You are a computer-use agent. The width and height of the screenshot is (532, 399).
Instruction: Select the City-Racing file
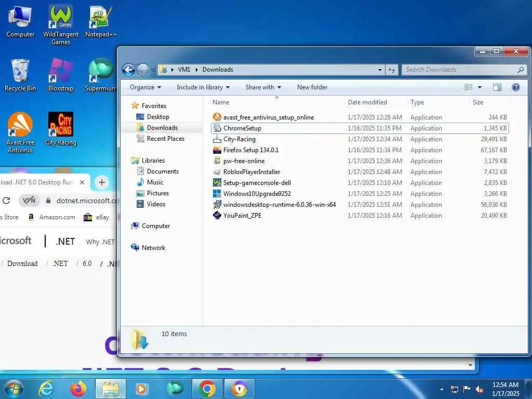click(x=239, y=139)
